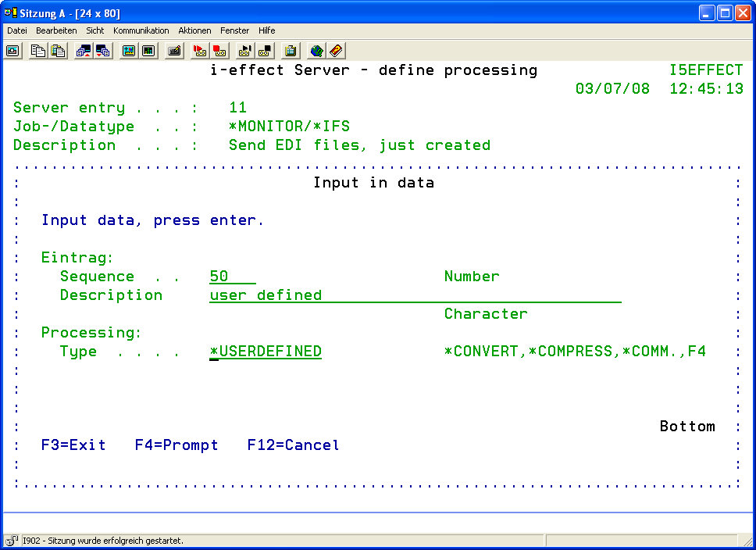Open the Datei menu
The width and height of the screenshot is (756, 550).
(17, 30)
